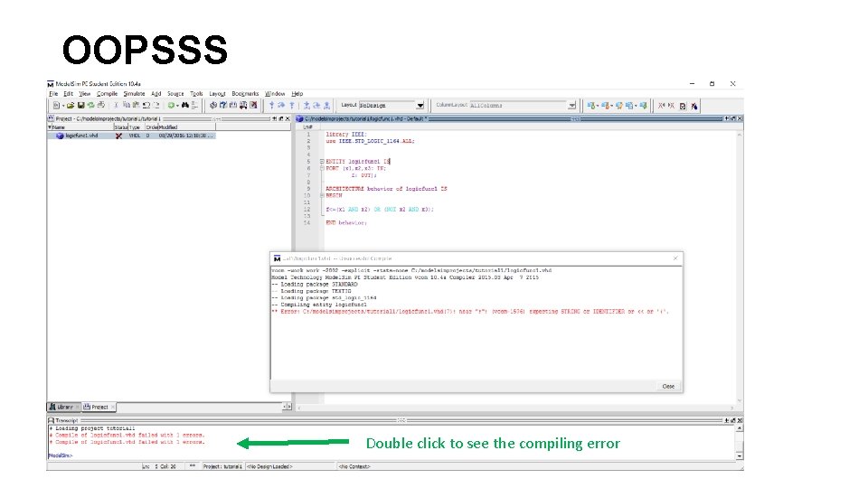Screen dimensions: 868x488
Task: Open the ColumnLayout AllColumns dropdown
Action: tap(571, 105)
